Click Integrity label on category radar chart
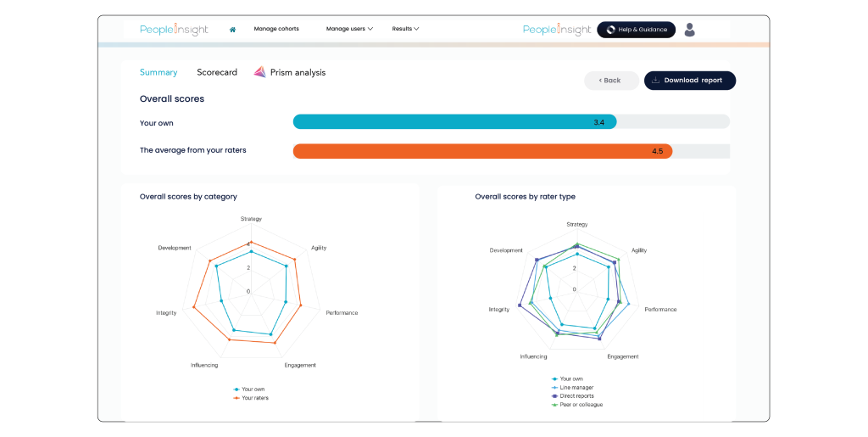 [166, 313]
